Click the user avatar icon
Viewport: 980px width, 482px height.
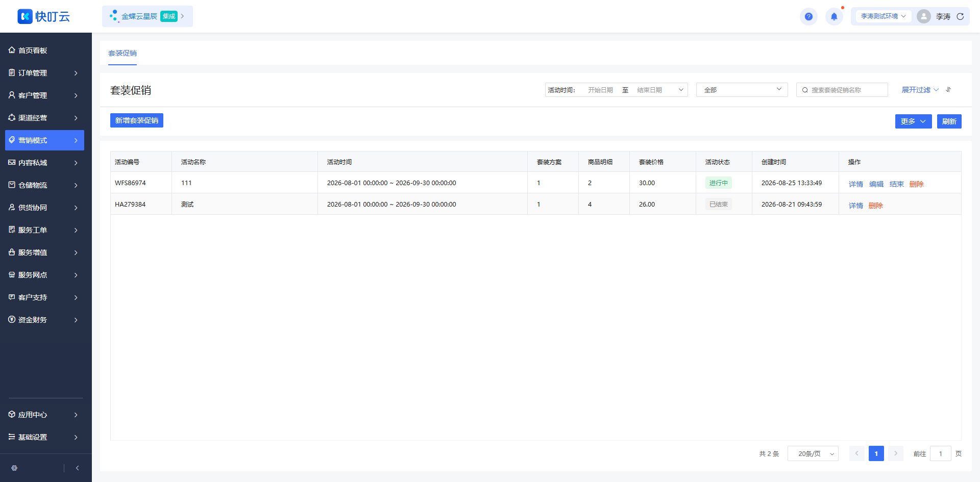tap(923, 16)
